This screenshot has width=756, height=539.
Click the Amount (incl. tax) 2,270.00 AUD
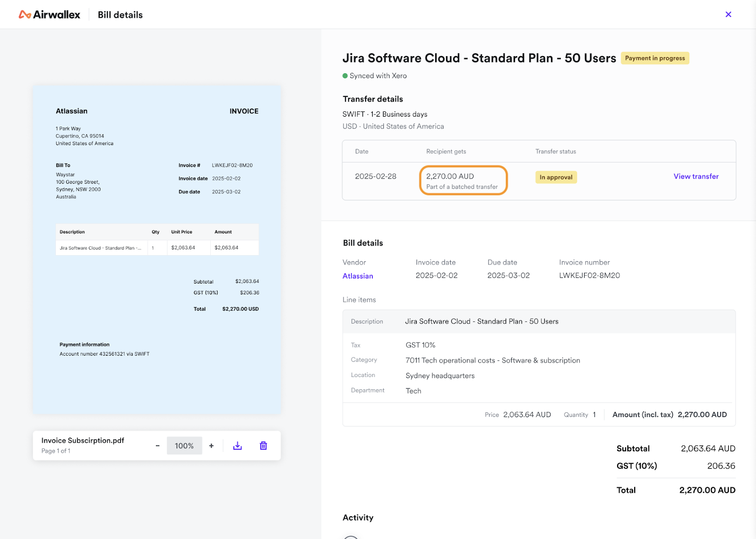pyautogui.click(x=702, y=414)
